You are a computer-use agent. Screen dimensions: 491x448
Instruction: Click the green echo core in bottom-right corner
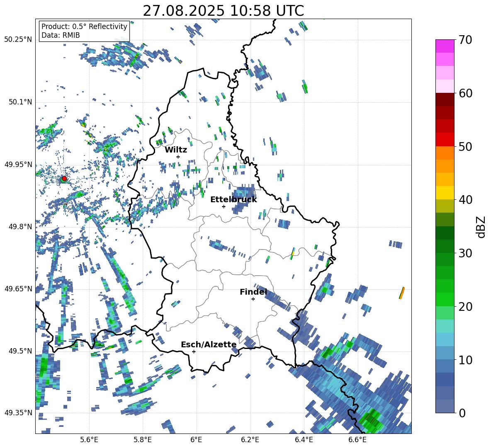click(371, 420)
